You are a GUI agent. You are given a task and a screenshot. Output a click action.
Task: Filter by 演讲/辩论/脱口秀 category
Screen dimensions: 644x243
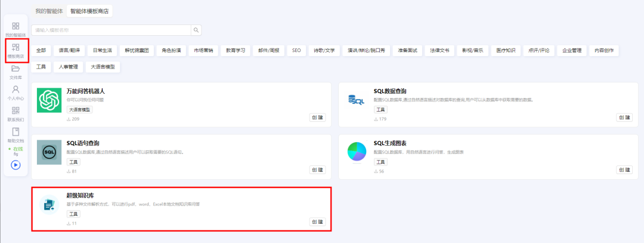click(366, 51)
